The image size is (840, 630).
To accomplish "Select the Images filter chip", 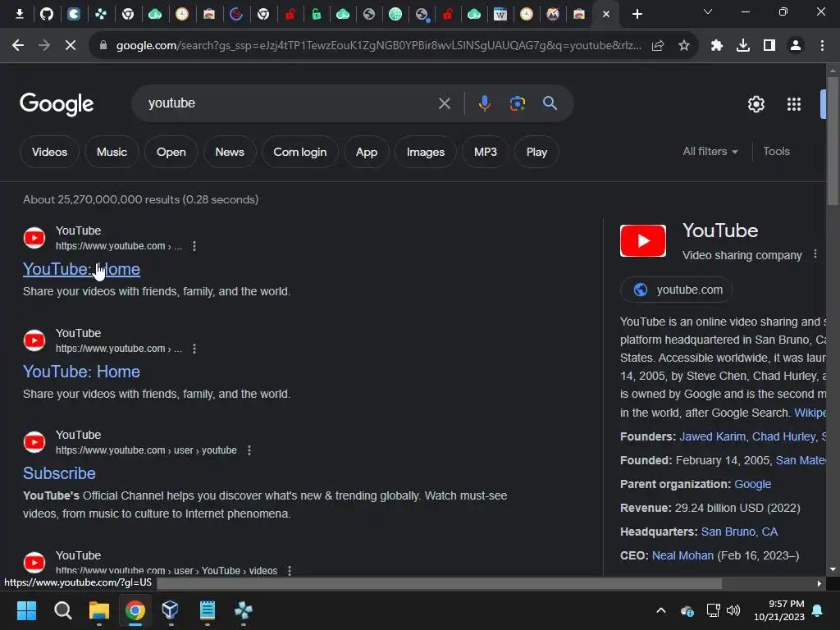I will click(x=426, y=152).
